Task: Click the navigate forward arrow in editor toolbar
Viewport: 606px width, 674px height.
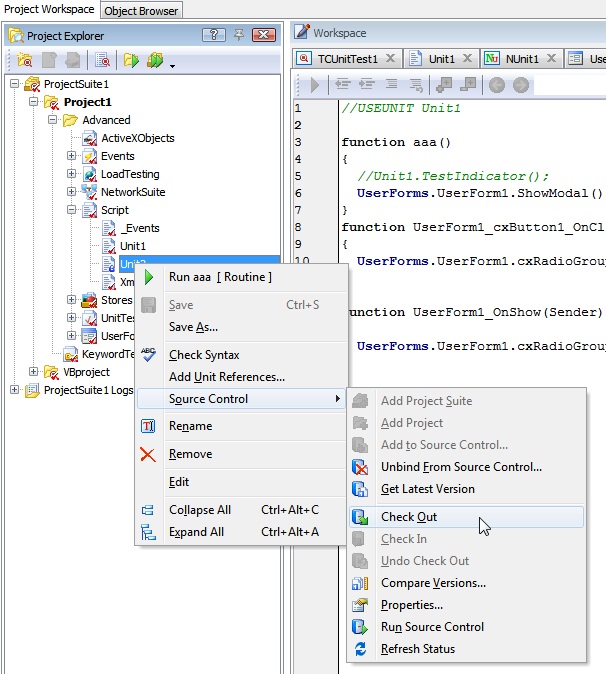Action: pos(520,86)
